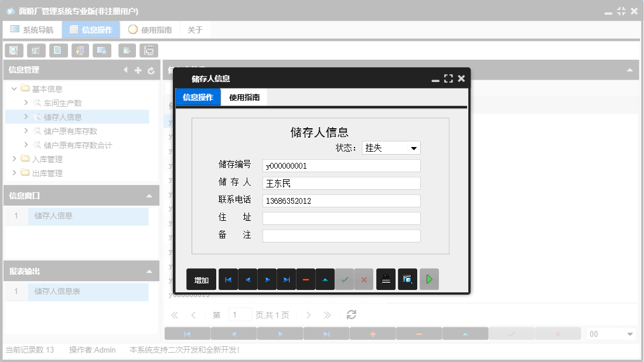Viewport: 644px width, 362px height.
Task: Delete current record with the red minus icon
Action: 305,279
